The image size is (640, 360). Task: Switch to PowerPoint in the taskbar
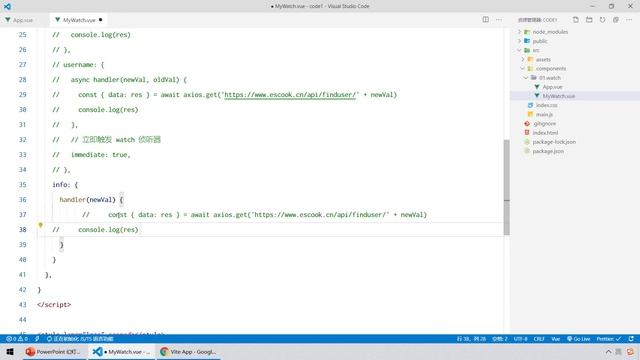(53, 352)
